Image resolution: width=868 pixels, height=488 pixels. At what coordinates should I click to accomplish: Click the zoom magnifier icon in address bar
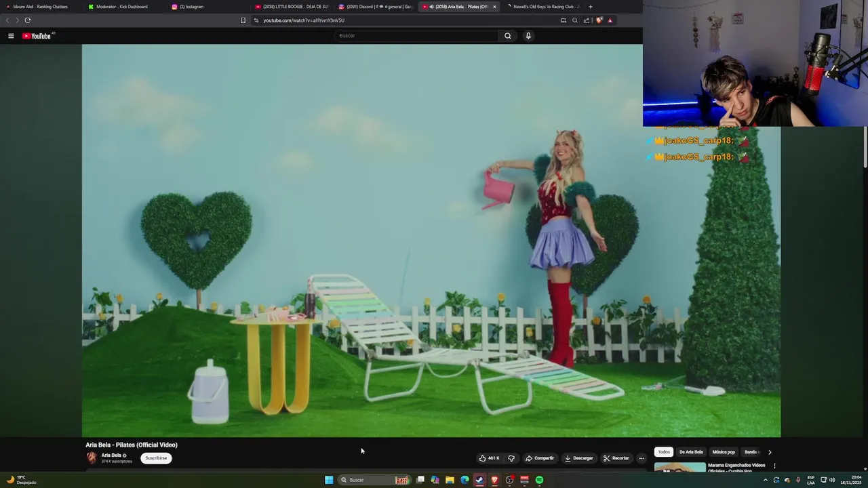click(575, 20)
